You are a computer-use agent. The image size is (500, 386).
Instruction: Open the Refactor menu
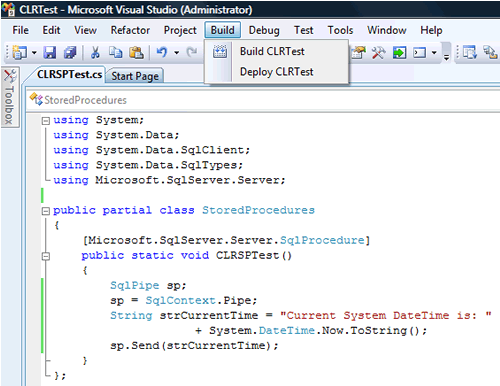click(x=130, y=30)
